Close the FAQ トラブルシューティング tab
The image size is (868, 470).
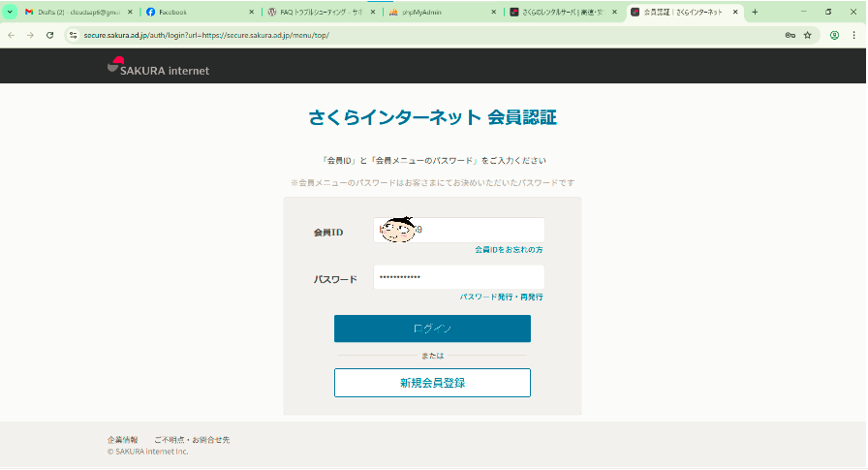[373, 12]
